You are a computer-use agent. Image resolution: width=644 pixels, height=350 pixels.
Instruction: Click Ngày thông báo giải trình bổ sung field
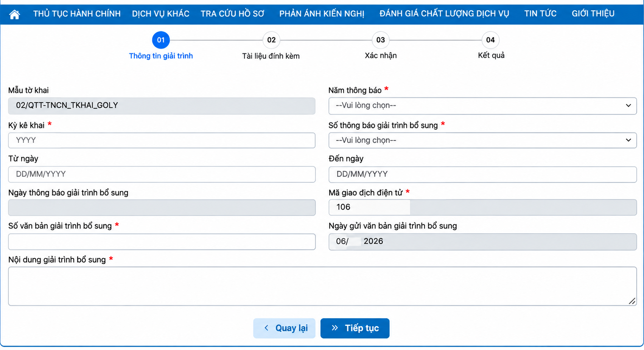coord(162,208)
